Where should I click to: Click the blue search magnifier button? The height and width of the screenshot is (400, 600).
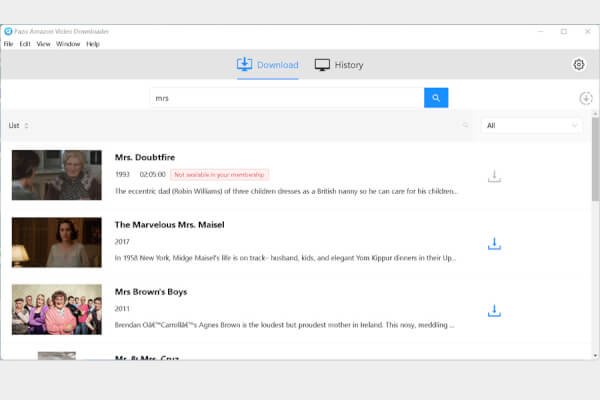pos(436,98)
